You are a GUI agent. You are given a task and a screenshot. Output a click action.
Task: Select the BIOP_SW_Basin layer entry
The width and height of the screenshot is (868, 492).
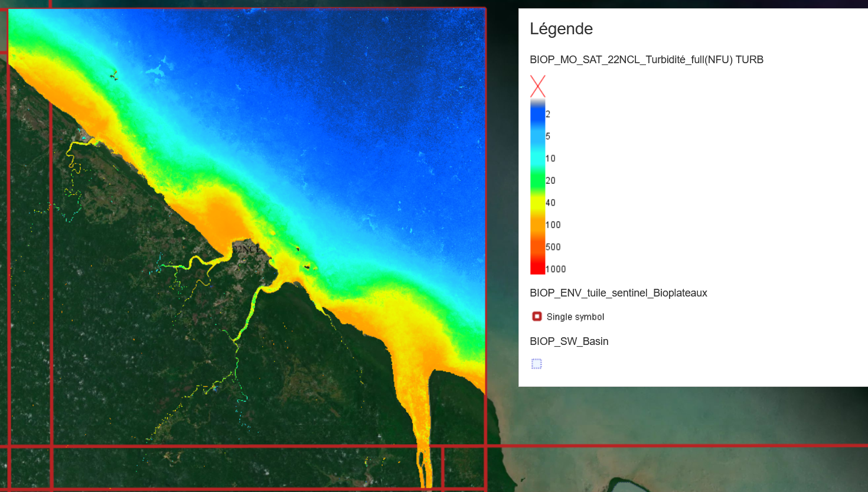point(569,341)
